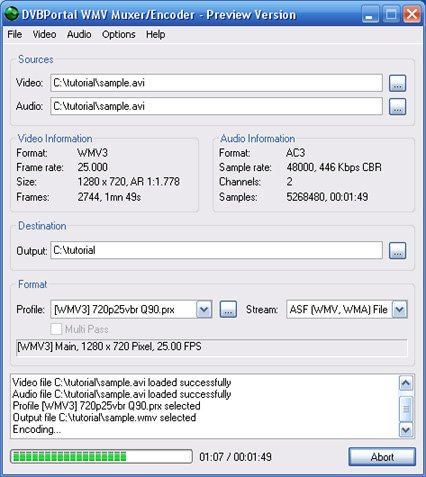The width and height of the screenshot is (426, 477).
Task: Click the log scrollbar thumb
Action: 406,409
